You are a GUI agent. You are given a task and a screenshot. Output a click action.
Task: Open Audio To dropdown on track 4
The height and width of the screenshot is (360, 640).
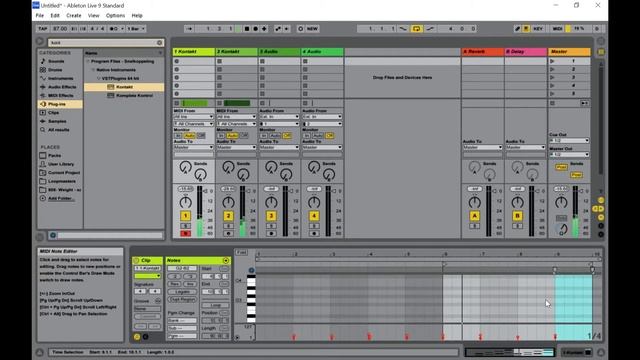(322, 147)
